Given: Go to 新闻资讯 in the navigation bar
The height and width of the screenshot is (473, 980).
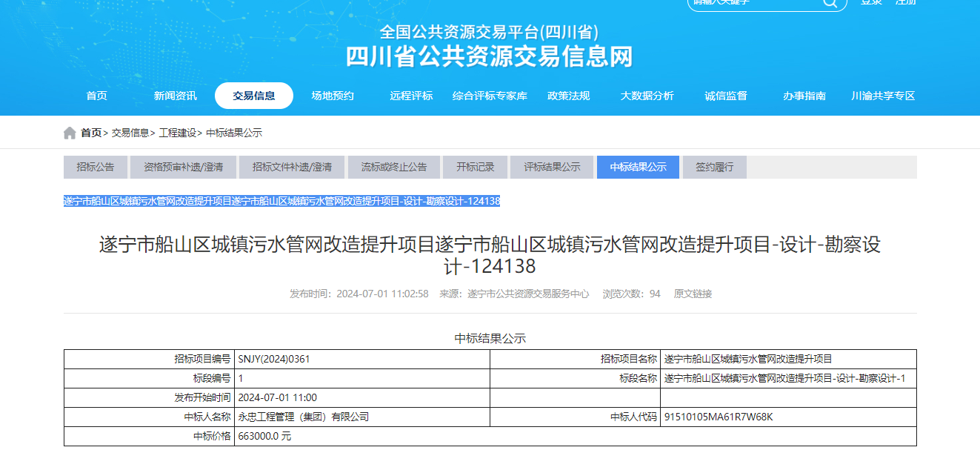Looking at the screenshot, I should (x=176, y=96).
